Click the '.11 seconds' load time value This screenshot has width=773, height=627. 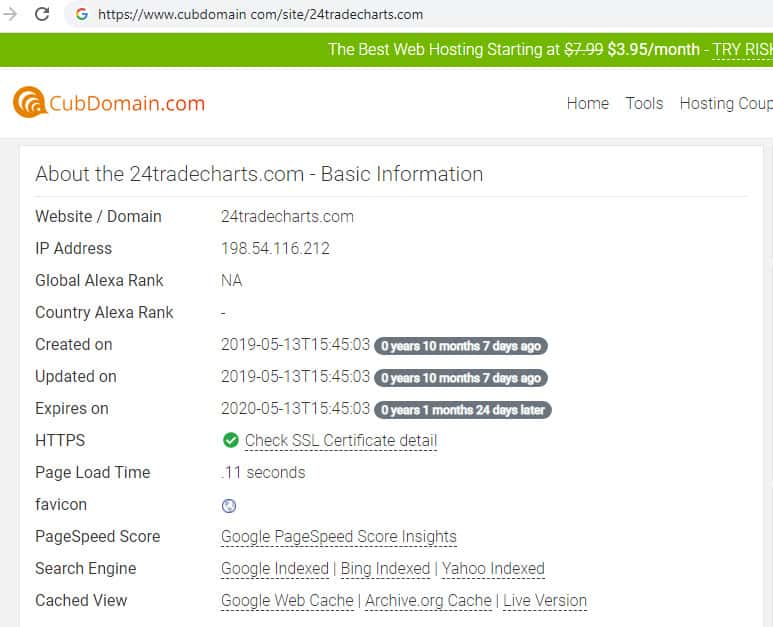coord(263,472)
